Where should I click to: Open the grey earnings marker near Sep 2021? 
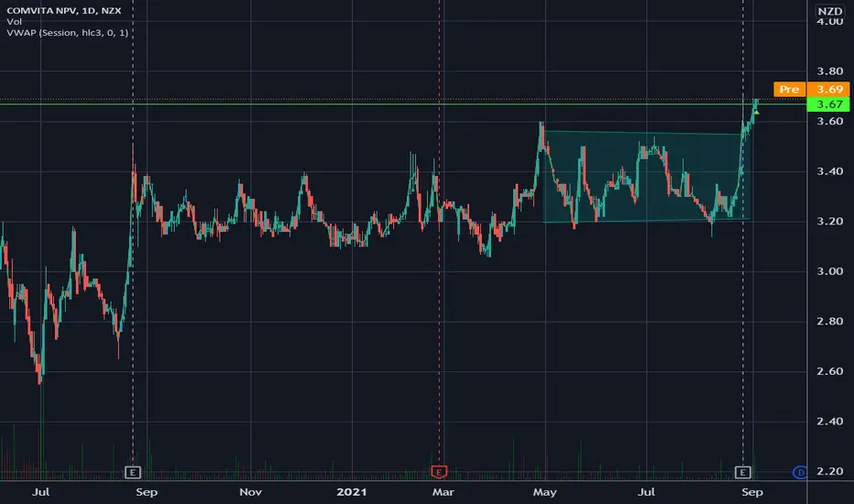[743, 473]
